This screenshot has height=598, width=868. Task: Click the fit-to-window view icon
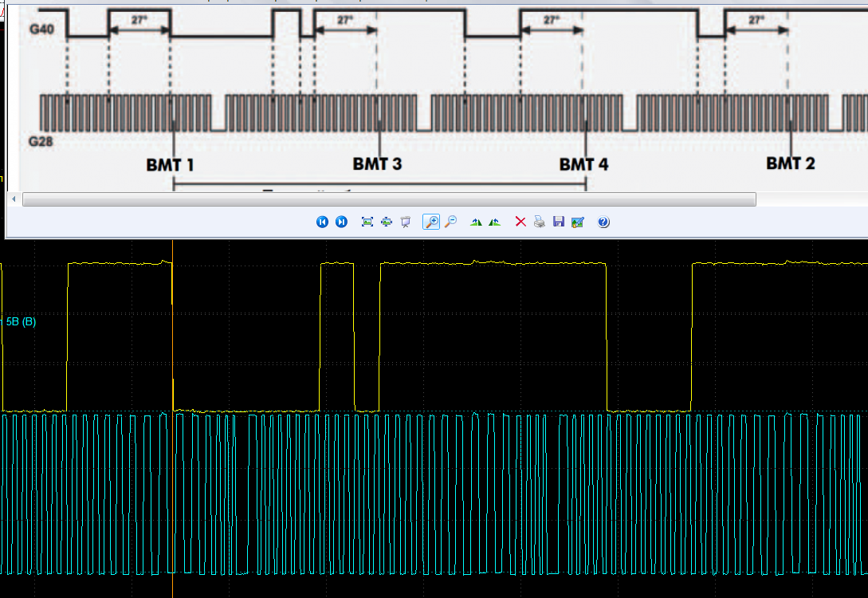(367, 222)
